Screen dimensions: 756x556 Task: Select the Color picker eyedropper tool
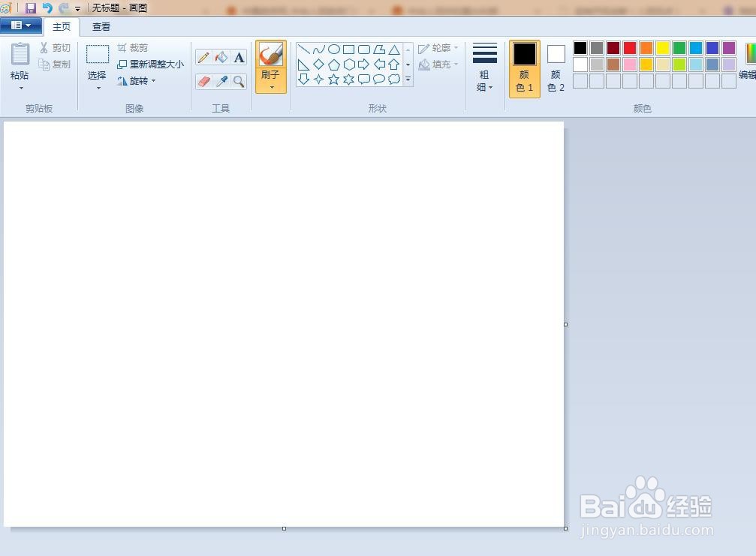221,81
